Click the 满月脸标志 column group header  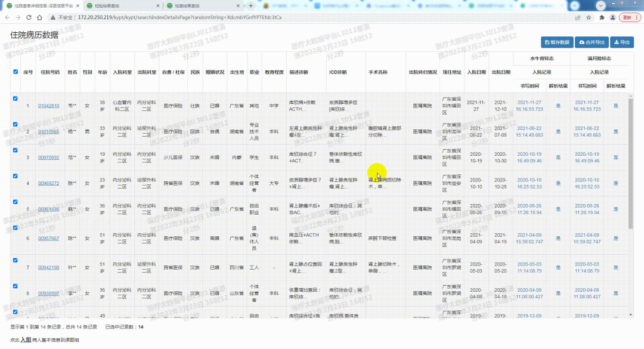point(599,58)
